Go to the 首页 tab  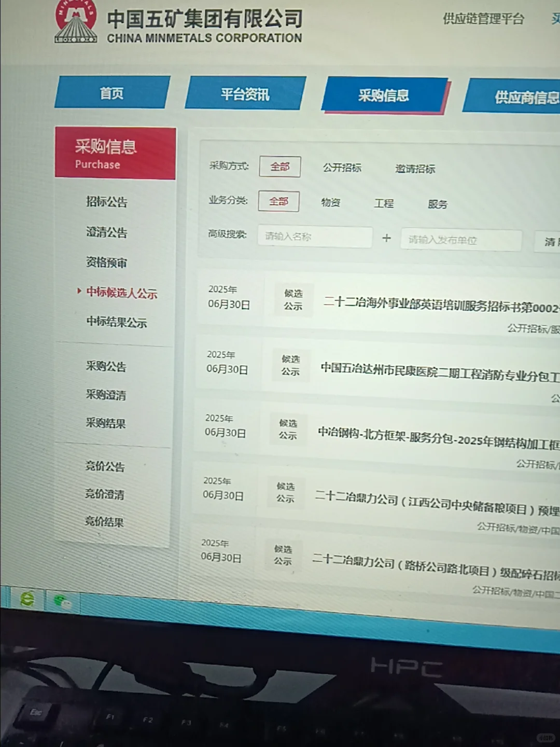tap(112, 92)
